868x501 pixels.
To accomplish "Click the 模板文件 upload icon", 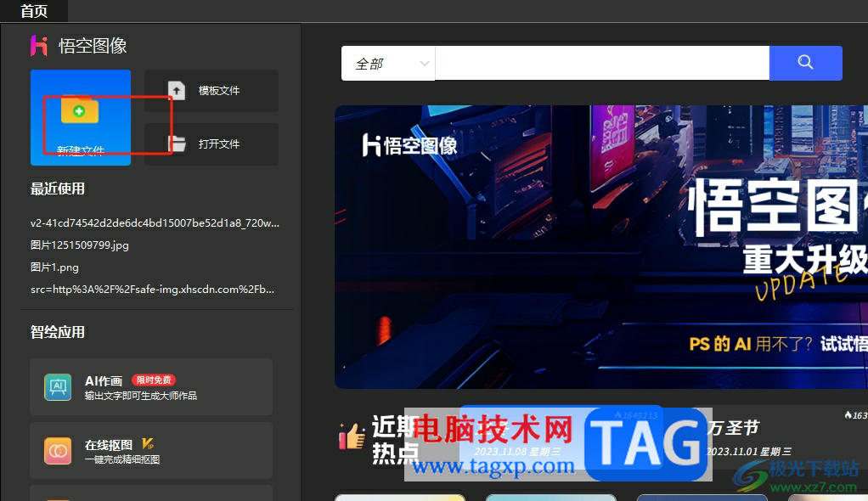I will (x=177, y=90).
